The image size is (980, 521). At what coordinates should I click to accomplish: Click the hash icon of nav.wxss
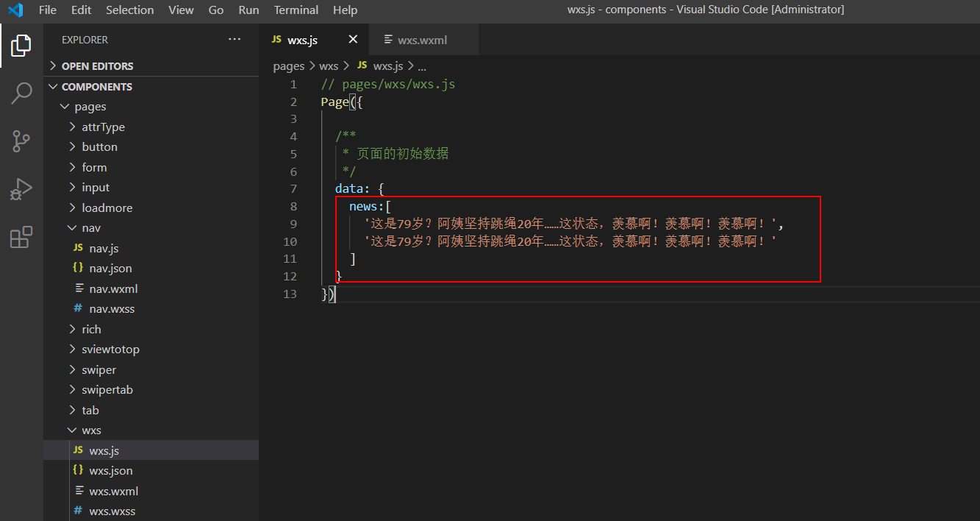pyautogui.click(x=78, y=309)
